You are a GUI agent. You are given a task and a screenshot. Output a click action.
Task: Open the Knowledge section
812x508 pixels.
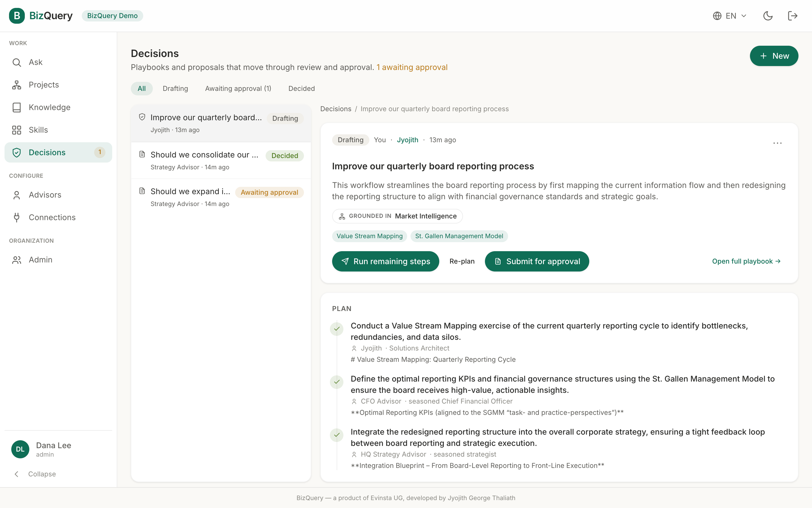(58, 107)
